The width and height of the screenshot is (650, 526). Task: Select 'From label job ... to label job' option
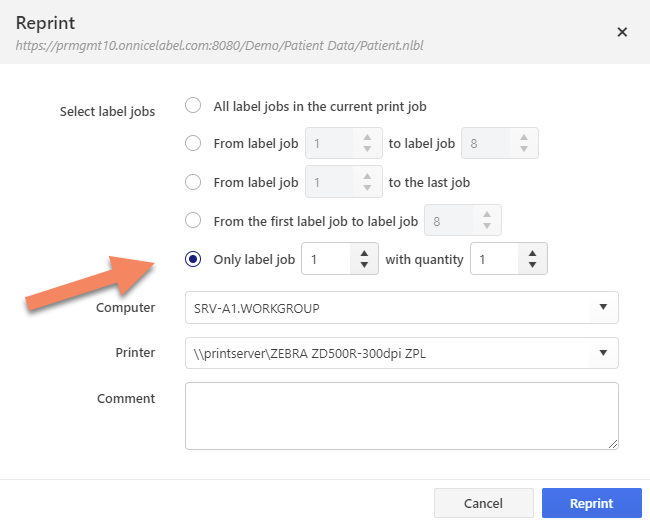pos(193,143)
